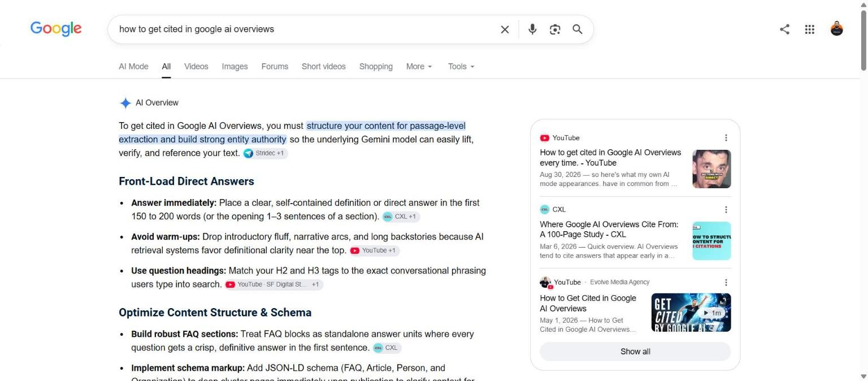Click the magnifying glass search icon
The width and height of the screenshot is (868, 381).
[x=577, y=29]
